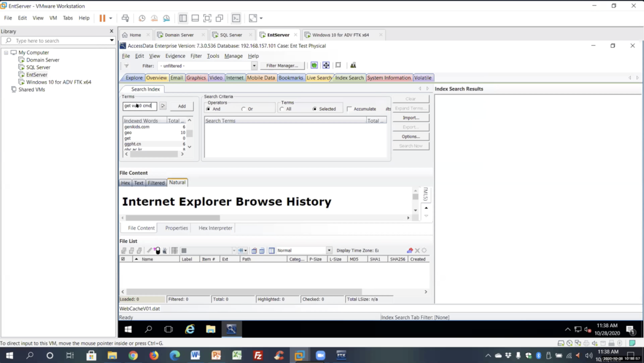Open Internet Explorer in the guest taskbar
Screen dimensions: 644x363
(x=190, y=329)
